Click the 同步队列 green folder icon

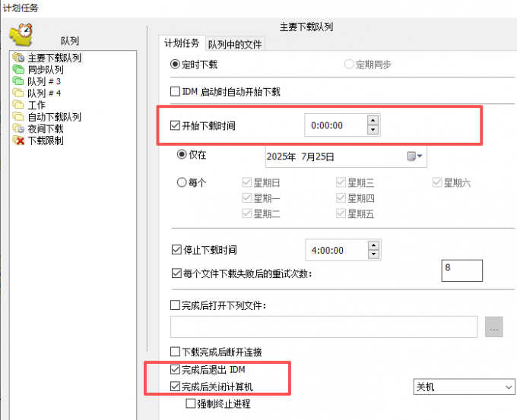18,70
